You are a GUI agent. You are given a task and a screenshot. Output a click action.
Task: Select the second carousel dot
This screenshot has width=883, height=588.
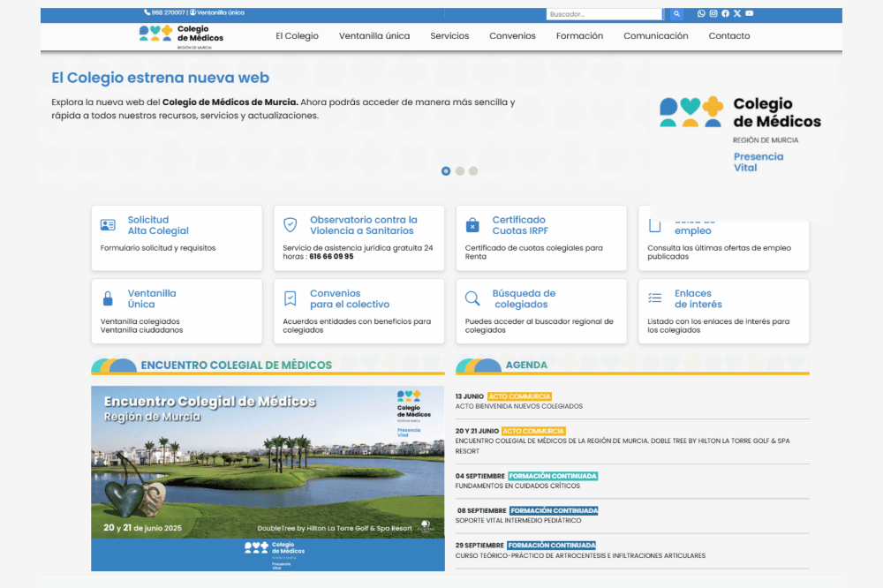point(460,171)
